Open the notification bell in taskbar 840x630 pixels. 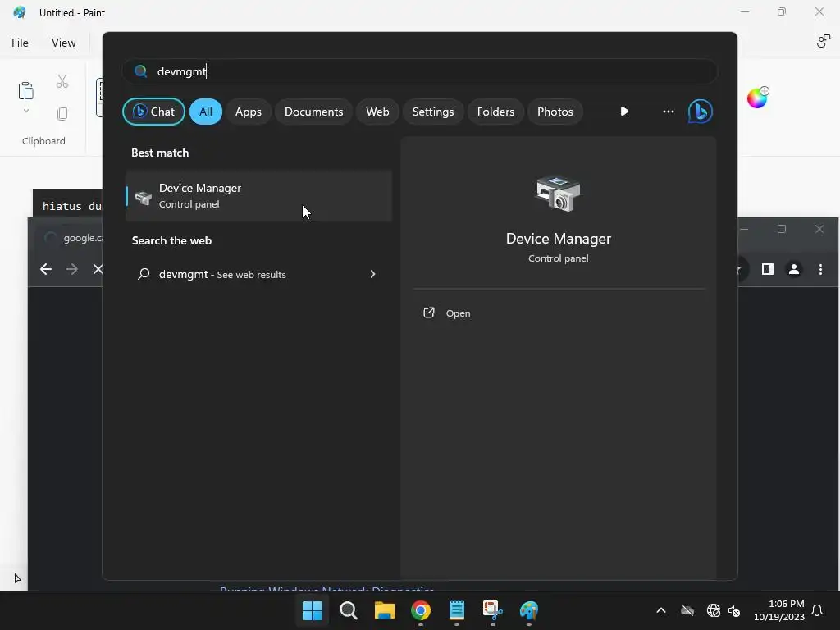(818, 610)
